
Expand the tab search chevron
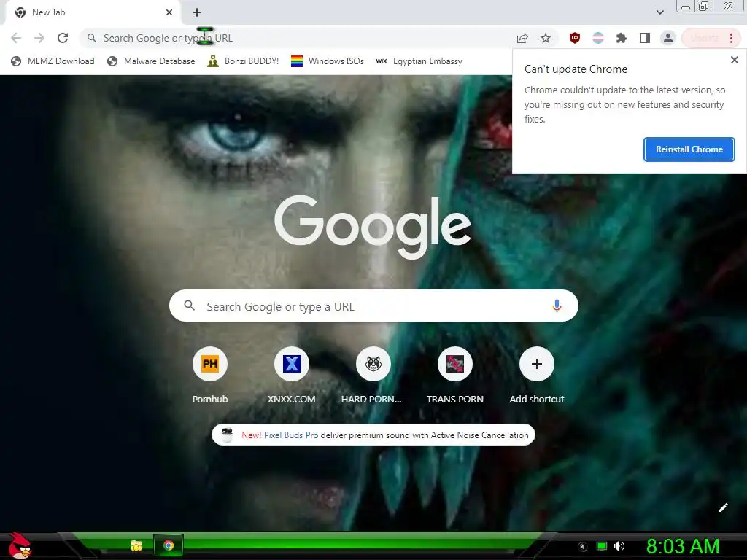pyautogui.click(x=659, y=12)
